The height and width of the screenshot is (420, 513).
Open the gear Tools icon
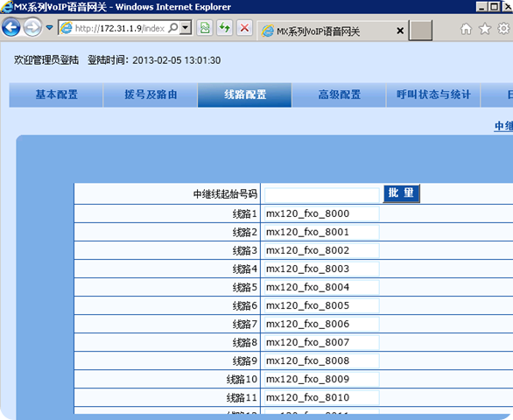coord(504,29)
